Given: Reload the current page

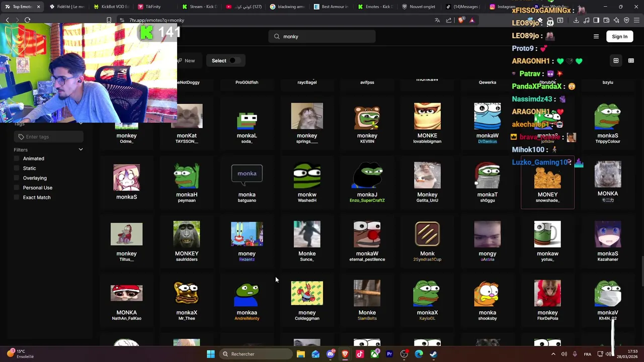Looking at the screenshot, I should 27,20.
